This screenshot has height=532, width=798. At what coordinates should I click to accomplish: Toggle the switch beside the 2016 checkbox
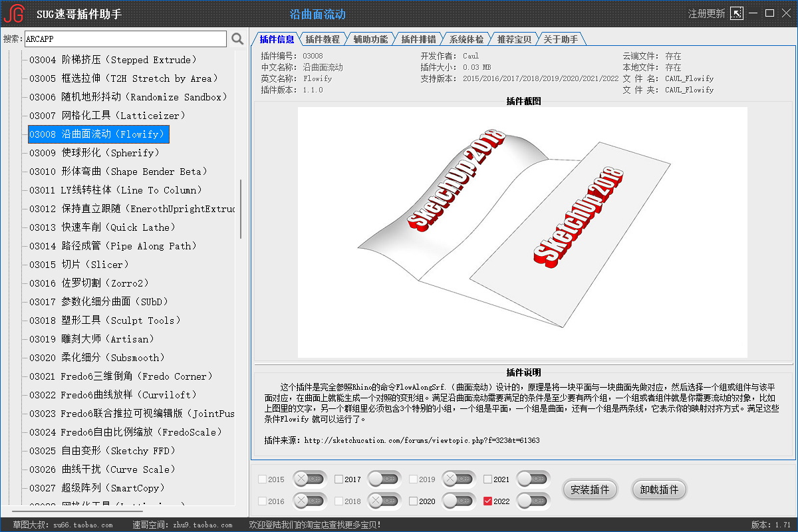tap(309, 501)
